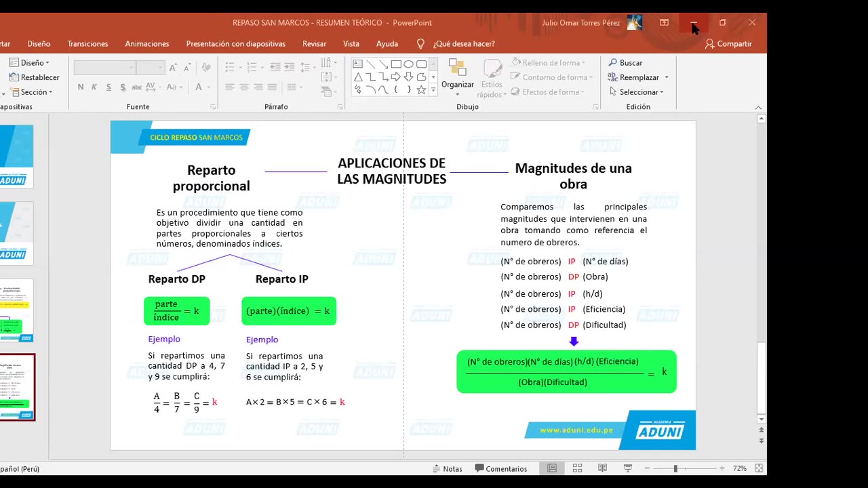The image size is (868, 488).
Task: Open the Comentarios pane
Action: coord(501,468)
